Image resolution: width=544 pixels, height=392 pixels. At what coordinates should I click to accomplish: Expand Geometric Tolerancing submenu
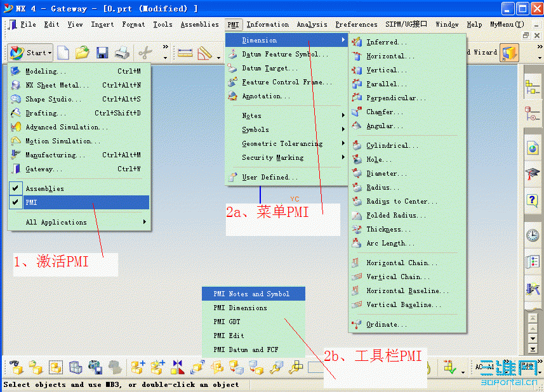286,143
